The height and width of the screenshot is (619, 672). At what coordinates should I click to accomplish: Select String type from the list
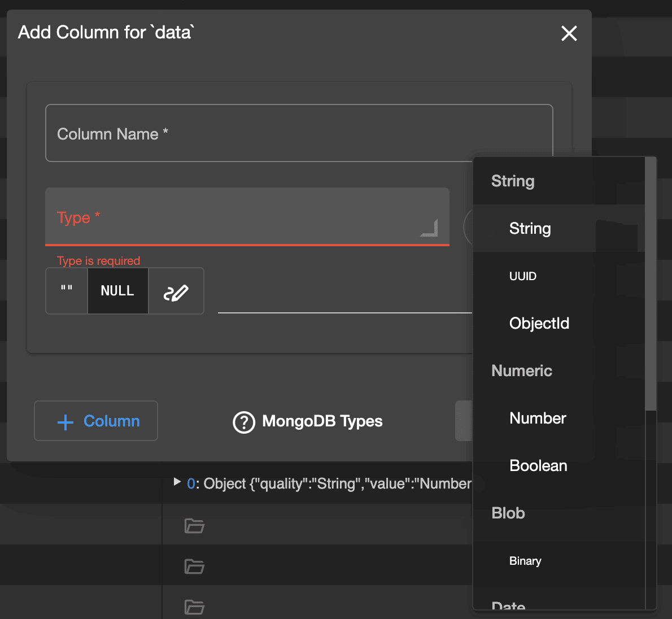coord(530,229)
